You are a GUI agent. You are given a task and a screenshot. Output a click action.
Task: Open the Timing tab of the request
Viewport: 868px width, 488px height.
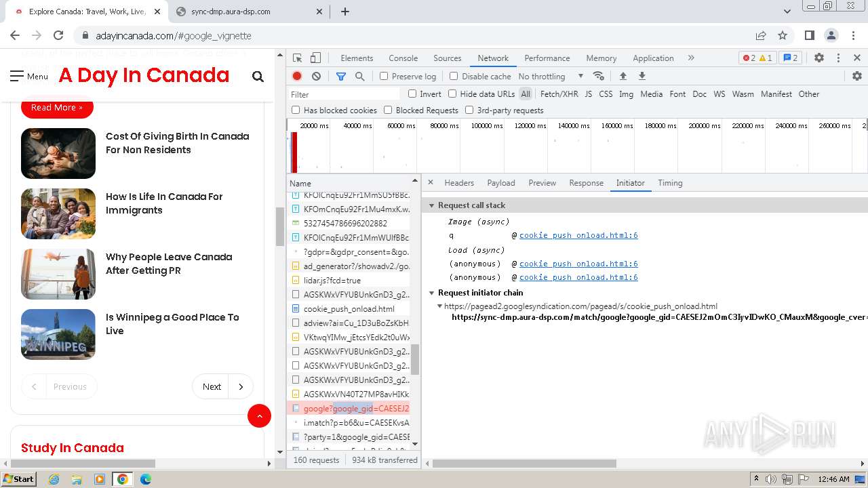point(670,183)
